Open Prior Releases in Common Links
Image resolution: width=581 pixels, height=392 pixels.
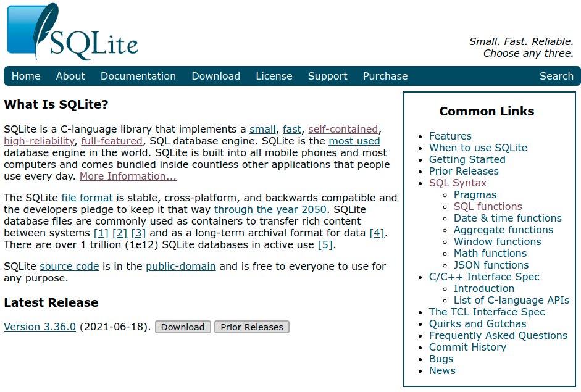click(464, 171)
